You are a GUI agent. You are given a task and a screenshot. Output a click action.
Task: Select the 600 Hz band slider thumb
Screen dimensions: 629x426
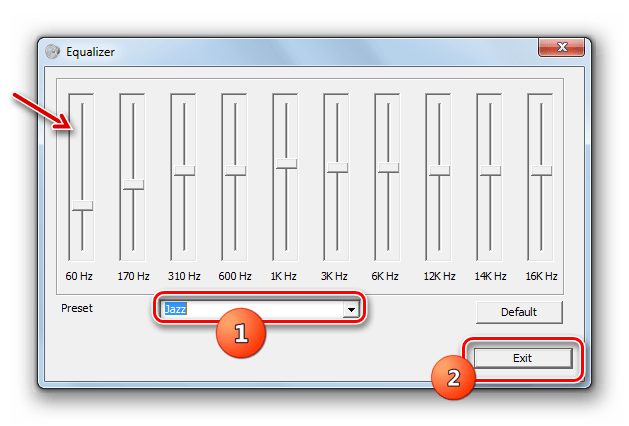tap(234, 170)
